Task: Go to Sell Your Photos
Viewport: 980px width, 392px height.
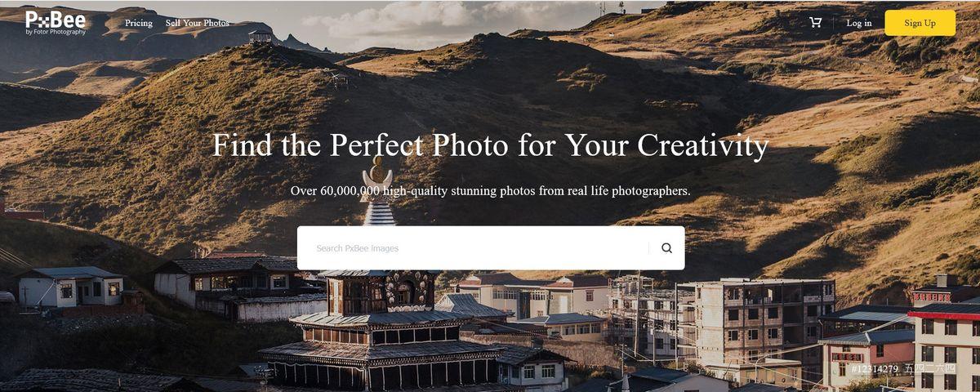Action: click(198, 23)
